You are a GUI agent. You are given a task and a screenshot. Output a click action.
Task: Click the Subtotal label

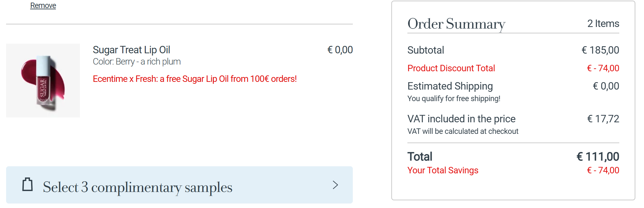coord(426,50)
